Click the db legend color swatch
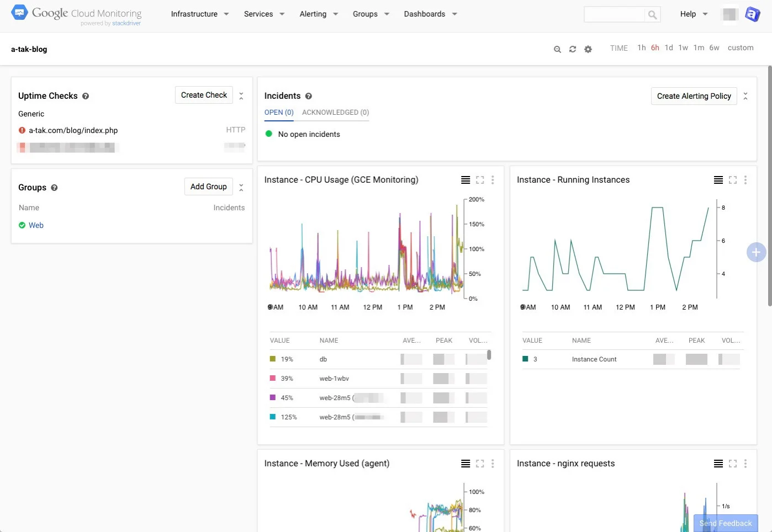Screen dimensions: 772x532 pyautogui.click(x=272, y=359)
